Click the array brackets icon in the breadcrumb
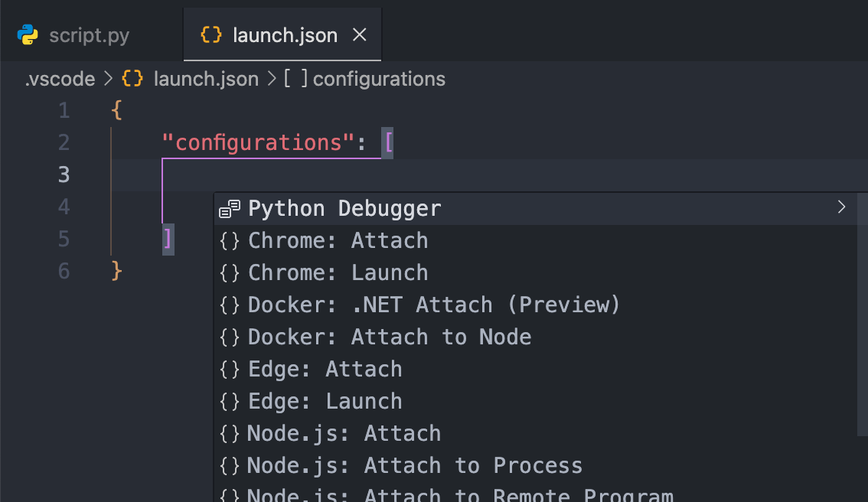Screen dimensions: 868x502 295,79
